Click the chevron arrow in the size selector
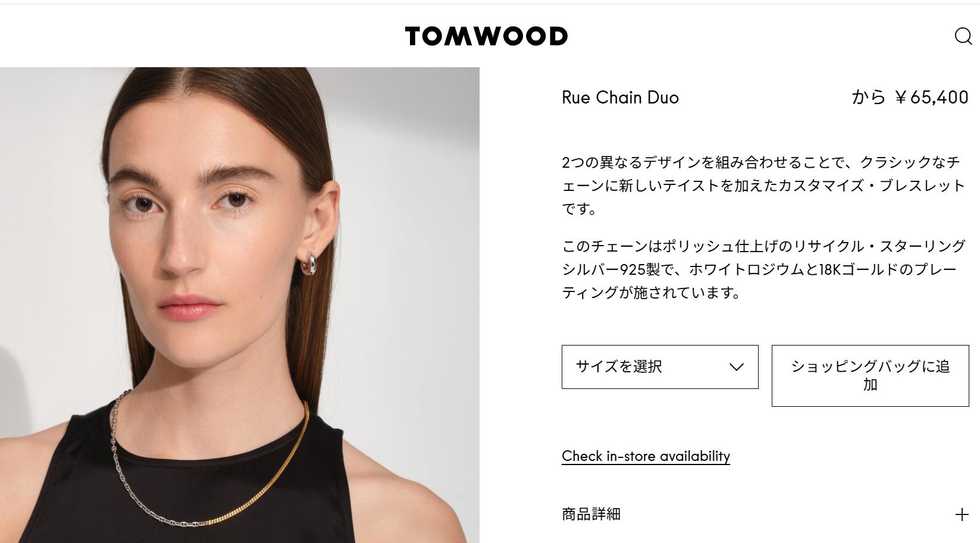 coord(736,367)
